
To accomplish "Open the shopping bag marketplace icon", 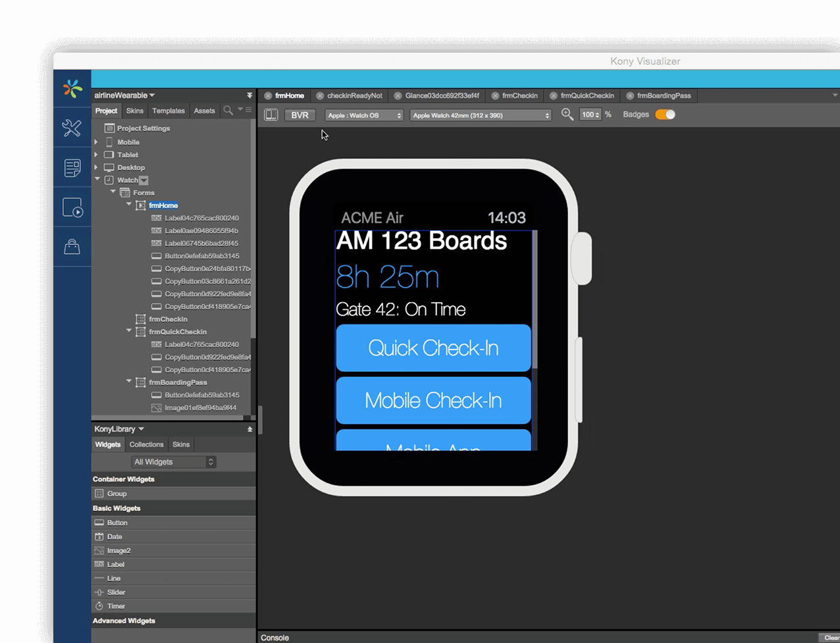I will pos(72,247).
